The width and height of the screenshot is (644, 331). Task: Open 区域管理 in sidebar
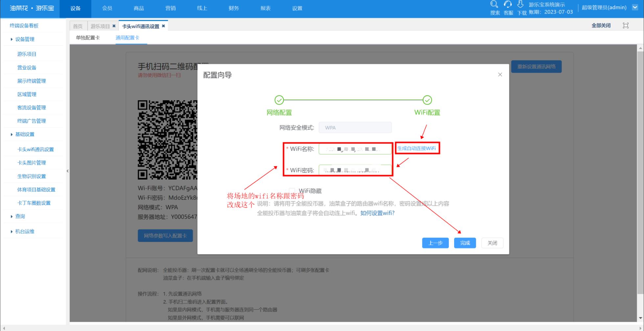point(27,94)
